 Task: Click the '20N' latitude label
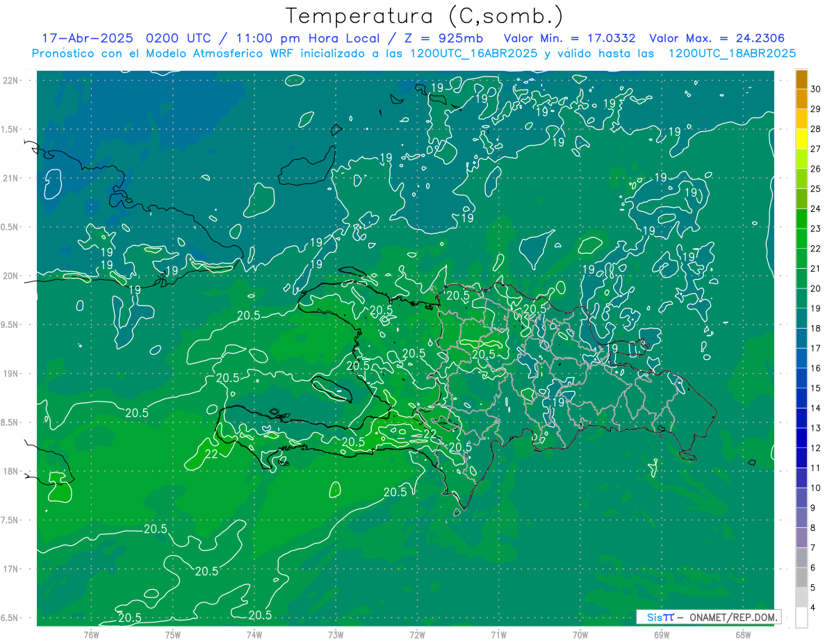pyautogui.click(x=11, y=276)
